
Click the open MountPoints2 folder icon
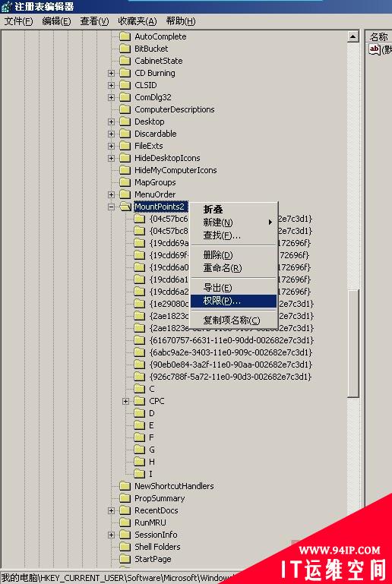tap(125, 207)
